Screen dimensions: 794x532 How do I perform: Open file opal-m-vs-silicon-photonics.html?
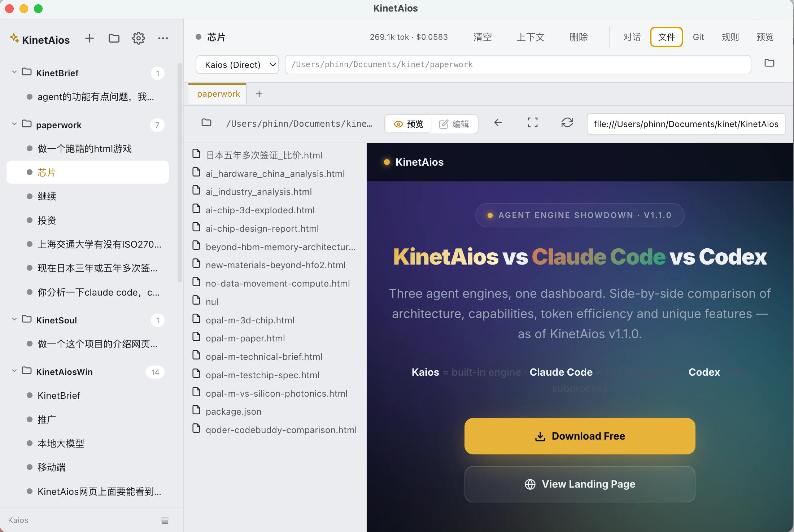pyautogui.click(x=275, y=393)
